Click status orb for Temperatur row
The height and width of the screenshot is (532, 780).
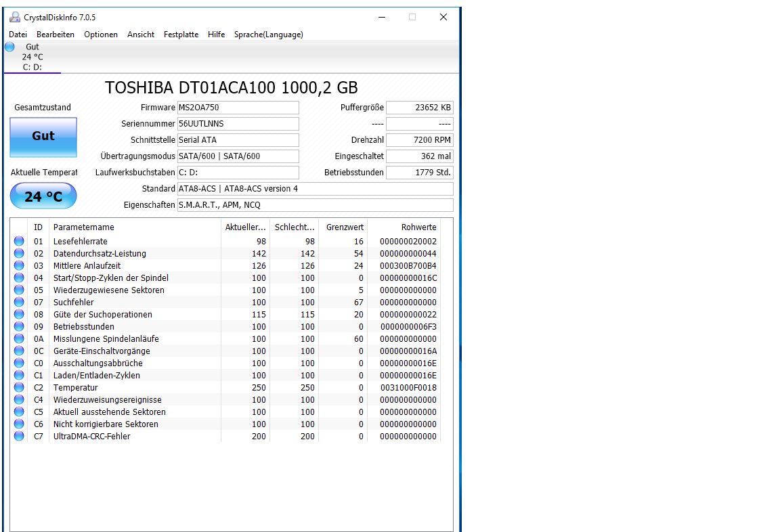[19, 387]
